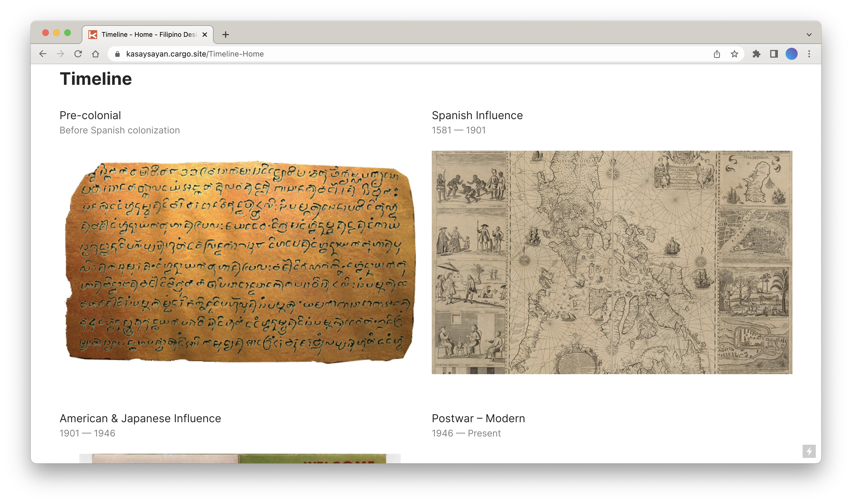852x504 pixels.
Task: Click the old Philippines map image
Action: coord(612,262)
